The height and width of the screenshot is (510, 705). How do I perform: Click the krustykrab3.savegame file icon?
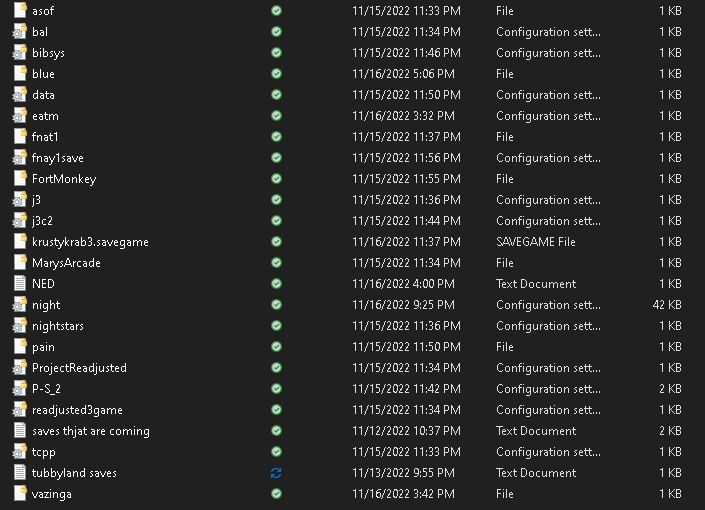pos(20,241)
